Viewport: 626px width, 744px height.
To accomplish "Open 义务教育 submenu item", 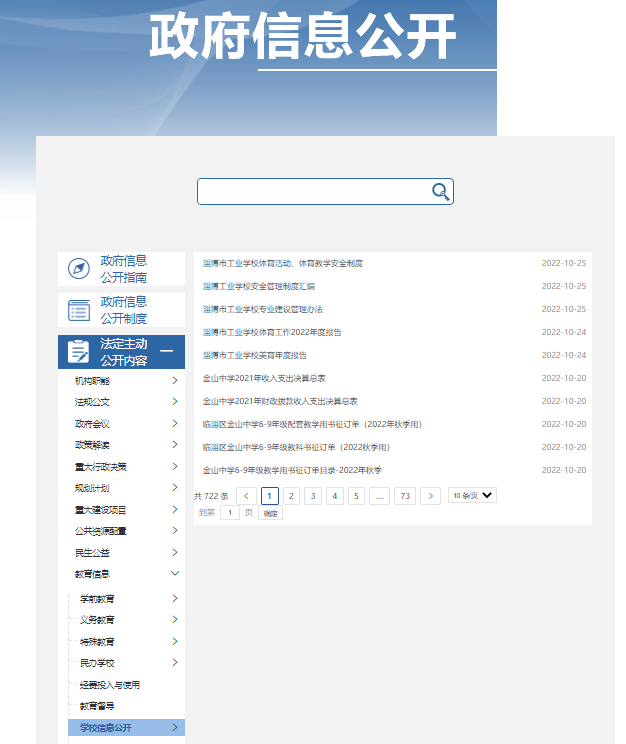I will 97,620.
